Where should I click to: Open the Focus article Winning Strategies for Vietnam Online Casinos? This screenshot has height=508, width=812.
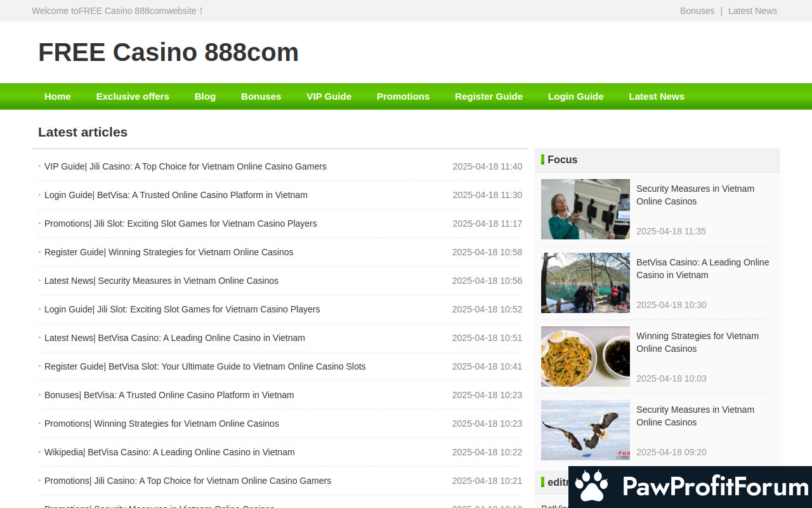(x=697, y=342)
